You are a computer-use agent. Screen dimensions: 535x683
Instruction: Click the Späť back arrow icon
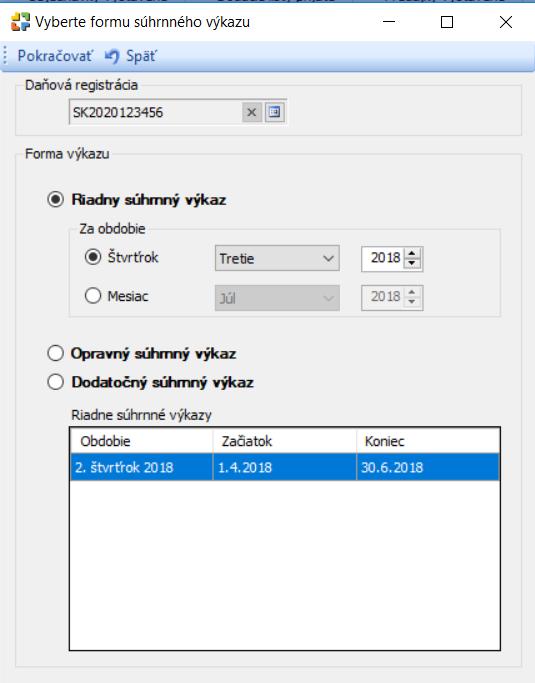coord(112,56)
